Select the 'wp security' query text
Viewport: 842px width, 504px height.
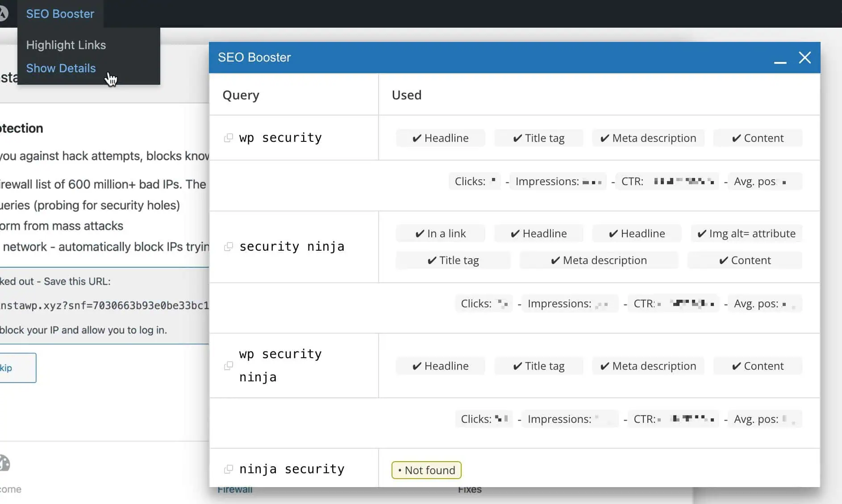tap(280, 138)
